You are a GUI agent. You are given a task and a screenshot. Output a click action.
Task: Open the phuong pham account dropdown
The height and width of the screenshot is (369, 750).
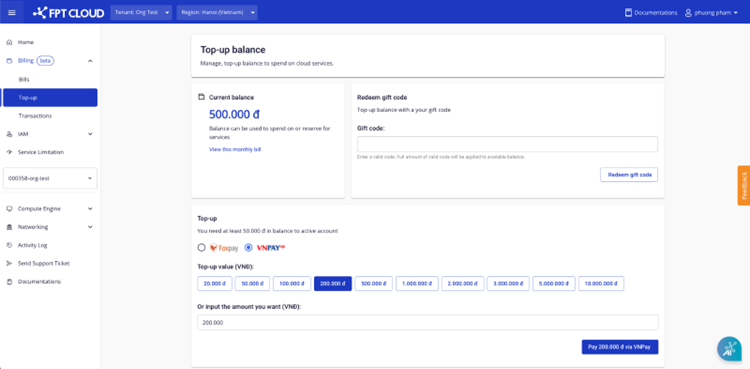[x=712, y=12]
